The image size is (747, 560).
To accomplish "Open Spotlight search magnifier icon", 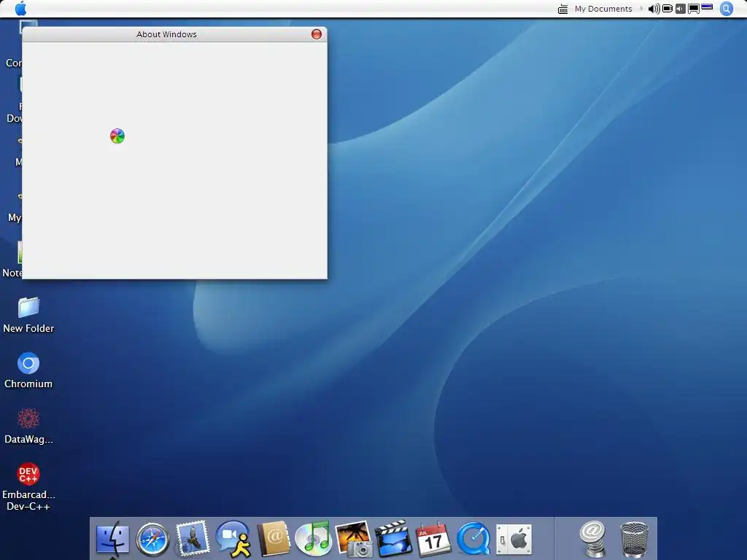I will 726,9.
